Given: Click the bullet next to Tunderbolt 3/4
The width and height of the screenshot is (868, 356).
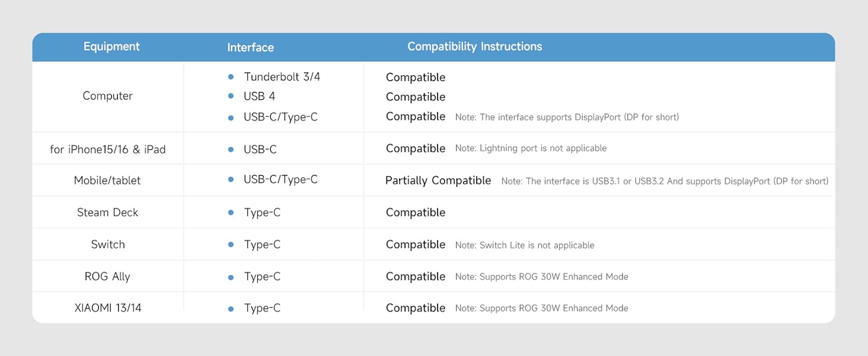Looking at the screenshot, I should point(231,77).
